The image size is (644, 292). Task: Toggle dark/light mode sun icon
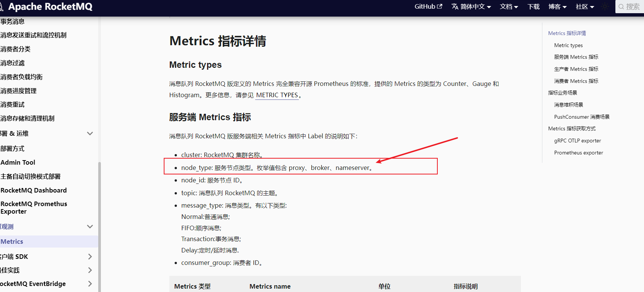tap(605, 6)
